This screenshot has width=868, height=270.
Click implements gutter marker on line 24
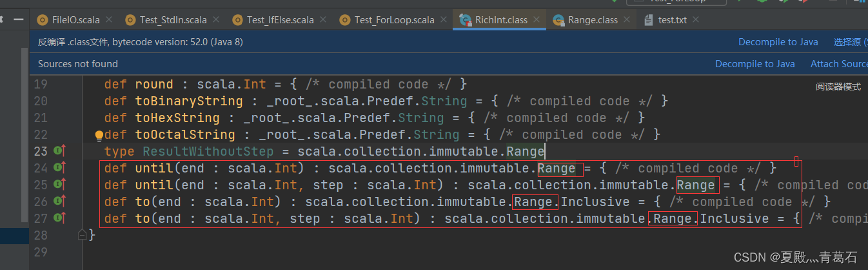(x=59, y=168)
